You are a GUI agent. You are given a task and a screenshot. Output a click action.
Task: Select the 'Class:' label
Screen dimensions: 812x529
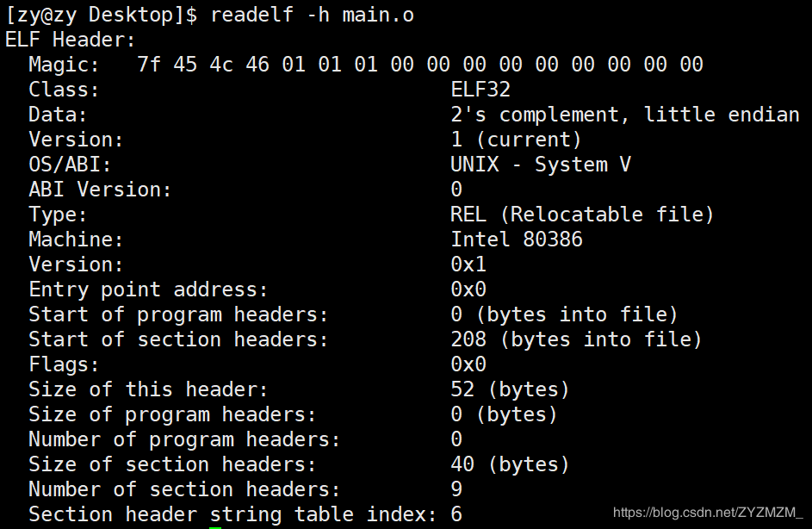coord(64,90)
